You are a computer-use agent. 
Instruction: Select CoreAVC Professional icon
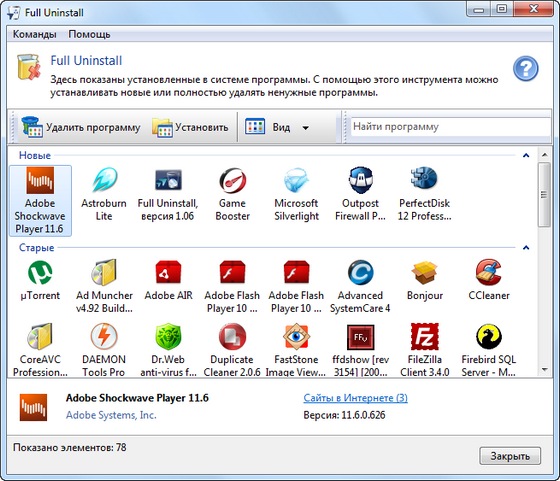[40, 336]
